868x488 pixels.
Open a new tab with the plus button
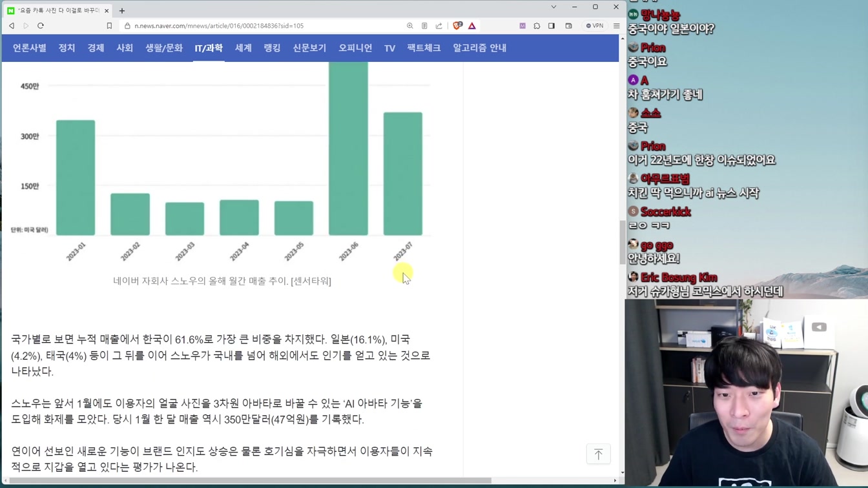click(x=122, y=10)
